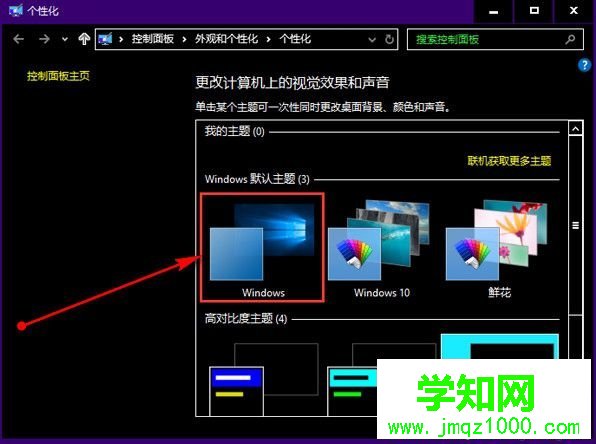The image size is (596, 444).
Task: Minimize the 个性化 window
Action: click(x=493, y=11)
